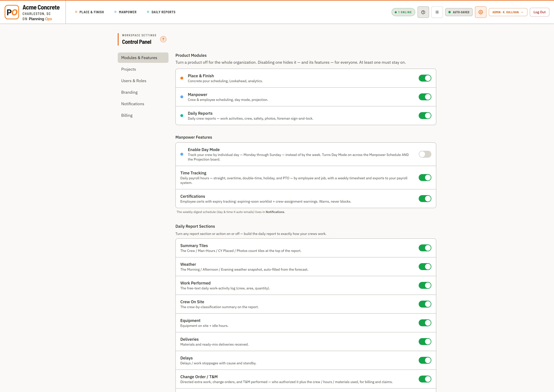Image resolution: width=554 pixels, height=392 pixels.
Task: Click the 1 Online status badge
Action: point(403,12)
